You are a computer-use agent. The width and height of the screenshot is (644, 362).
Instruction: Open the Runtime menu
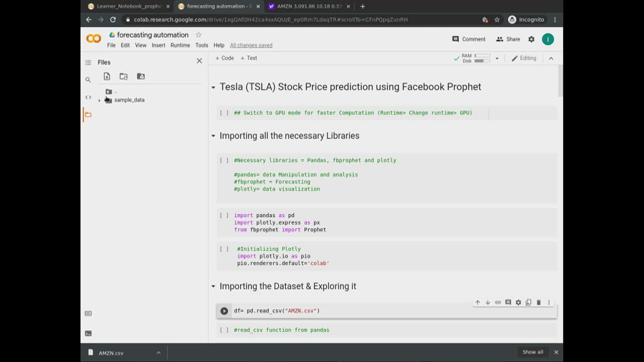(180, 45)
